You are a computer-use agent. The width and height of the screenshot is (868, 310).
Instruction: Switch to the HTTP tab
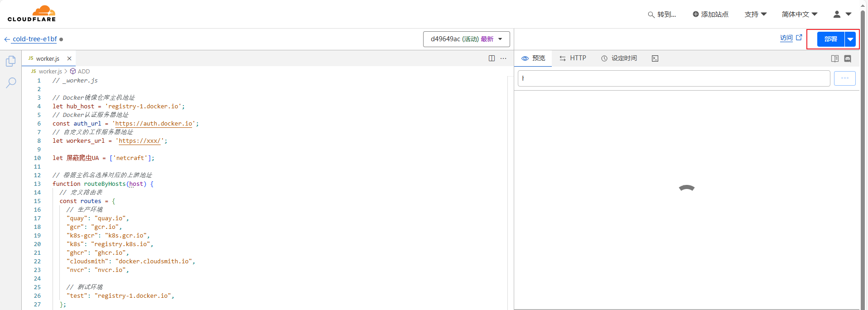point(573,58)
